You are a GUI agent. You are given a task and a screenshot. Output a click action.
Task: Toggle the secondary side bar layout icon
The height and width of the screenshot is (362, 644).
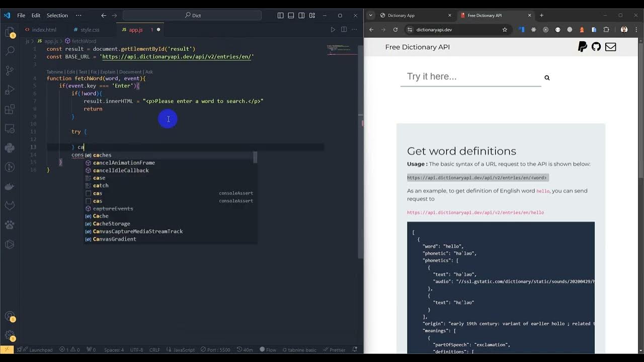301,16
